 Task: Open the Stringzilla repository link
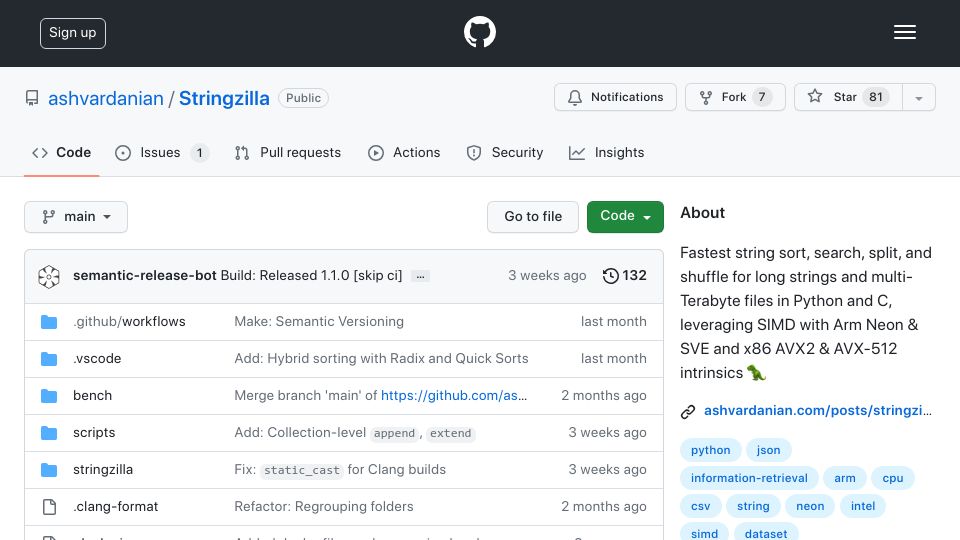coord(224,99)
